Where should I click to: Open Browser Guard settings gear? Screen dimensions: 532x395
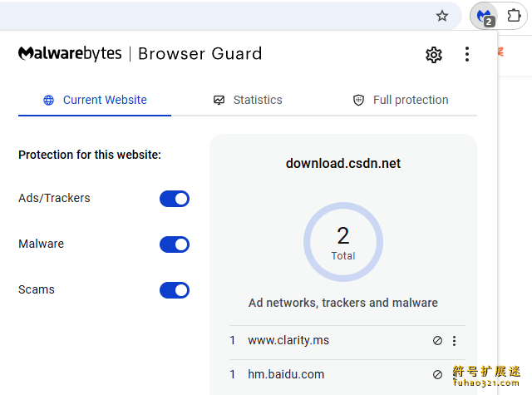click(x=434, y=54)
